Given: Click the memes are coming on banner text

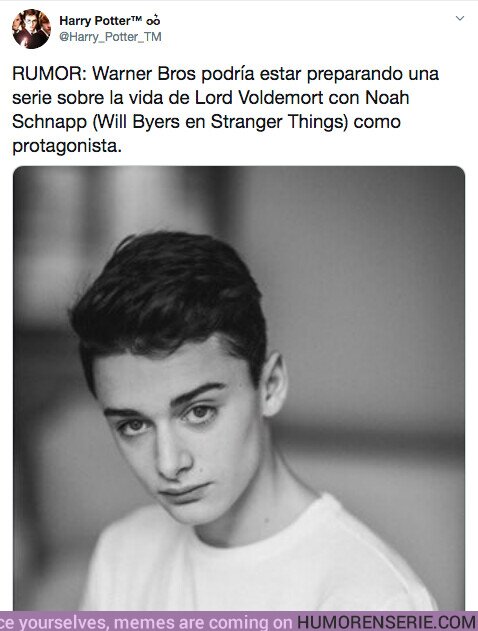Looking at the screenshot, I should coord(203,623).
